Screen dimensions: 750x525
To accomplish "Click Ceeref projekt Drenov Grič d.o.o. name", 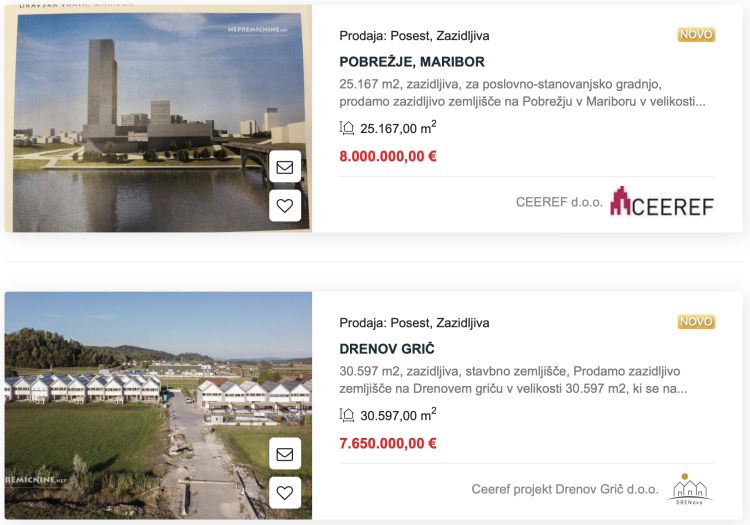I will 565,489.
